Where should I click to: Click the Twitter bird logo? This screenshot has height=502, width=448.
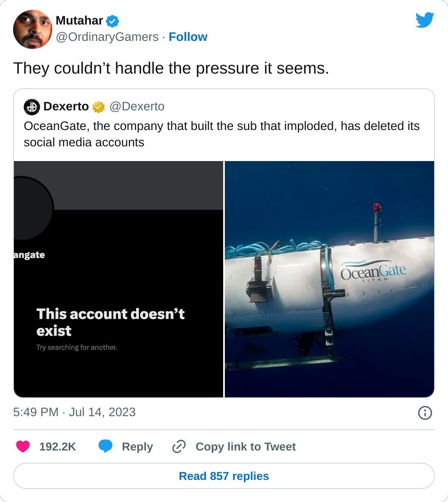(x=425, y=20)
